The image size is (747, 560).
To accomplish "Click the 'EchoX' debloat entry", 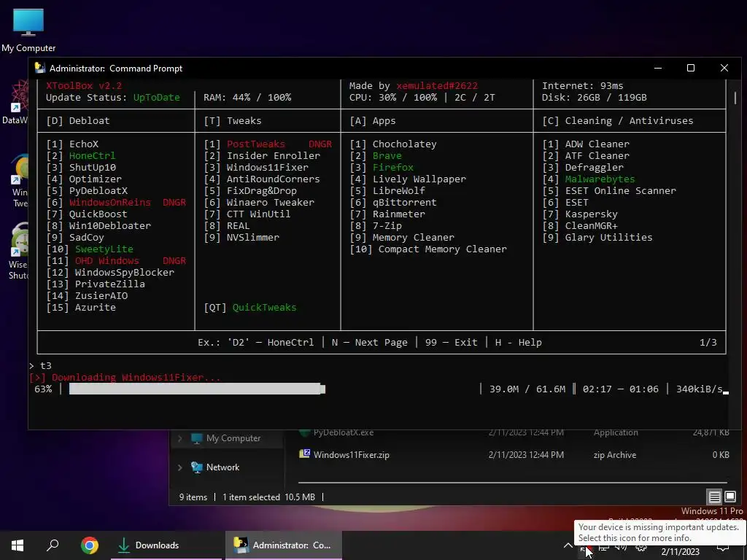I will click(84, 144).
